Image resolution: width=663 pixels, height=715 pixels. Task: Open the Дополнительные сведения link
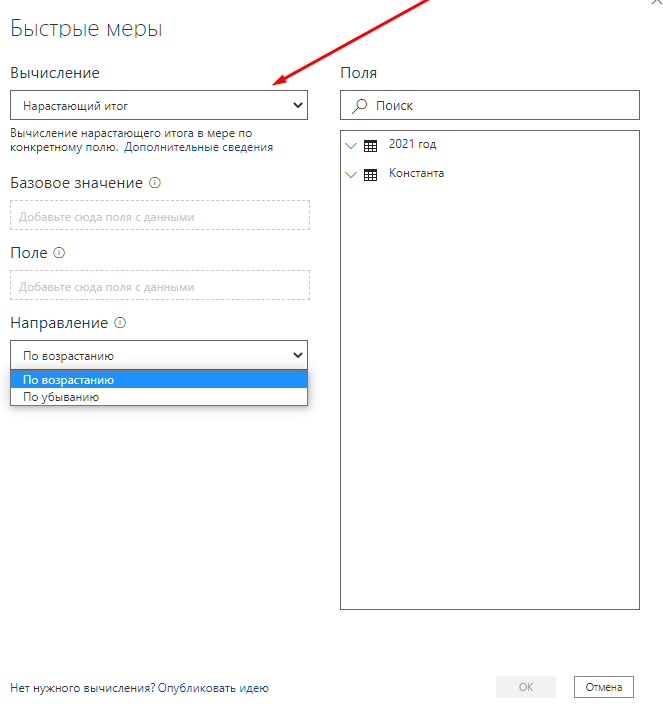[x=198, y=147]
